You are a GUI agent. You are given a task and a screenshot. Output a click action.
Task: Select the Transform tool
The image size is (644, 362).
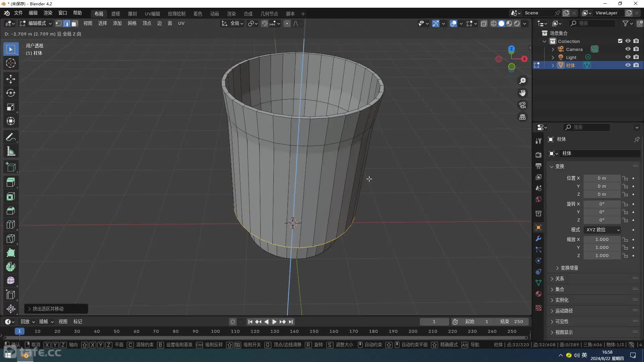11,121
